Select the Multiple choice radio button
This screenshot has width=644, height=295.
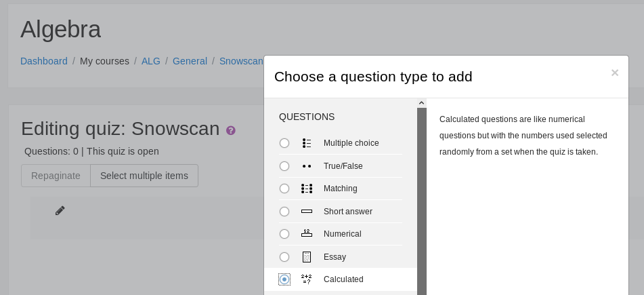284,143
